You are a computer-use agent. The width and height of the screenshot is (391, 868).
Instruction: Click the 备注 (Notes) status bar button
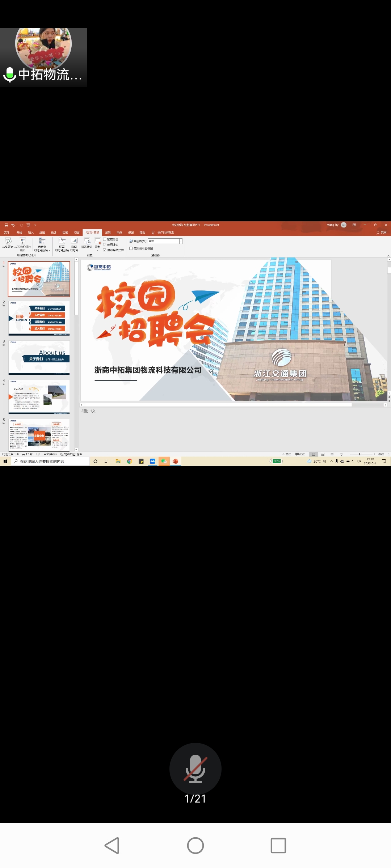tap(287, 454)
